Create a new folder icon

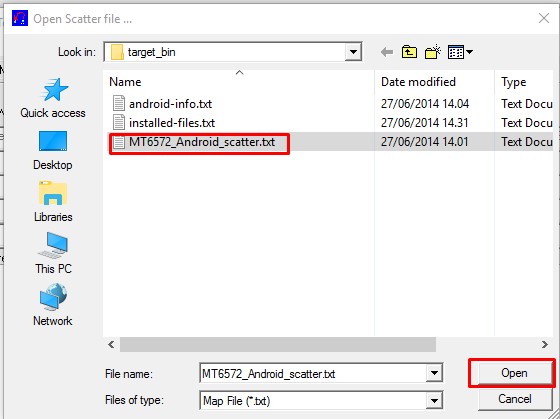pyautogui.click(x=433, y=52)
